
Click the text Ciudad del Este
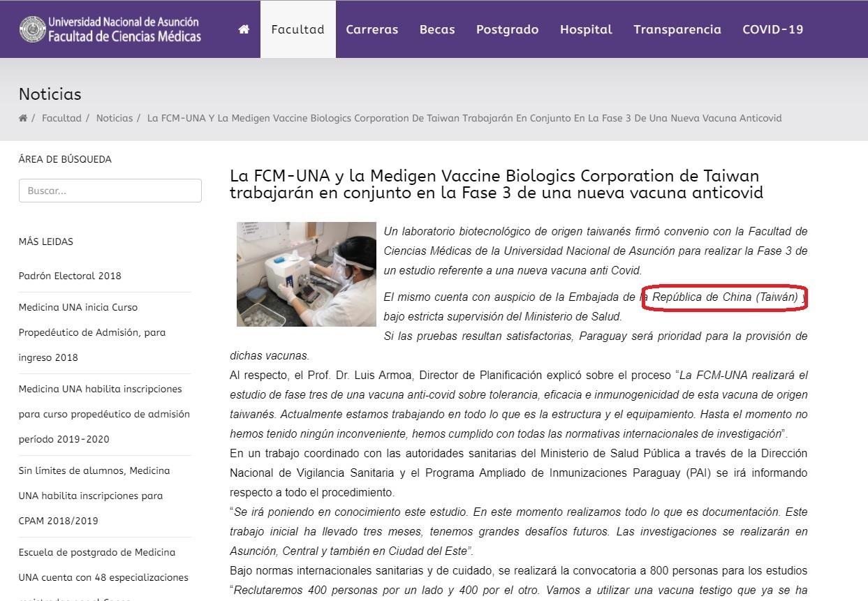tap(427, 551)
